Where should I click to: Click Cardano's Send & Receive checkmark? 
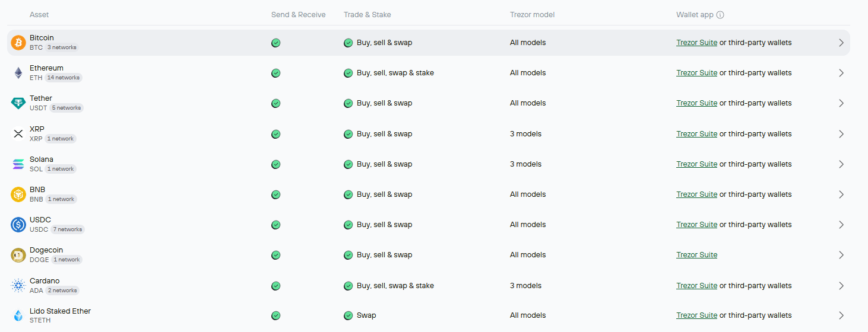pyautogui.click(x=275, y=286)
